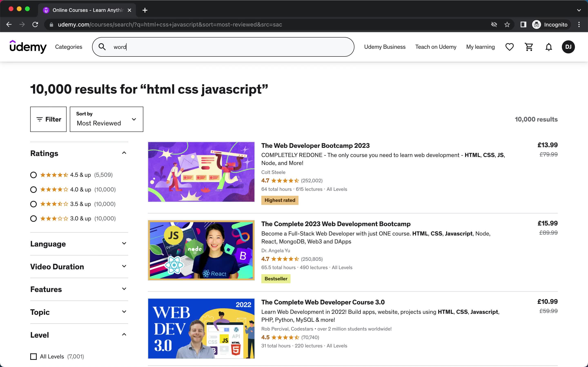The width and height of the screenshot is (588, 367).
Task: Click the Teach on Udemy menu item
Action: pyautogui.click(x=436, y=46)
